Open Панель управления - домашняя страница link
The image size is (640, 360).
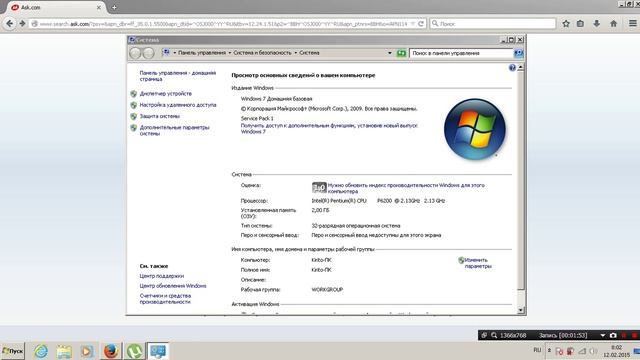coord(178,76)
